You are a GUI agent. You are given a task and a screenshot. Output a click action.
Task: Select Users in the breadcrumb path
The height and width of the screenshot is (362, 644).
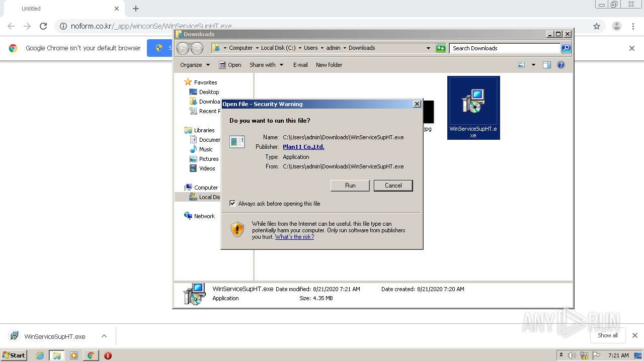tap(310, 48)
